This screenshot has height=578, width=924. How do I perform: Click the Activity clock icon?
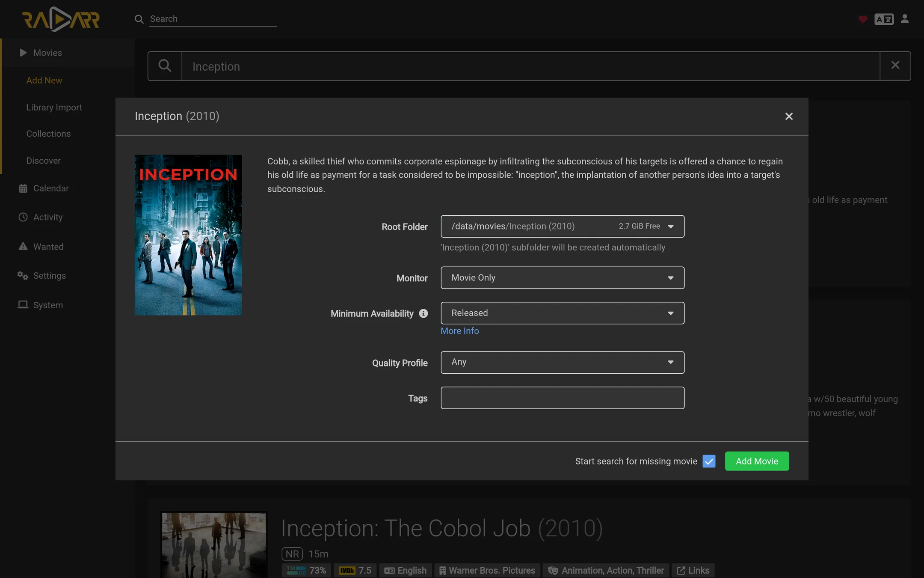point(23,217)
